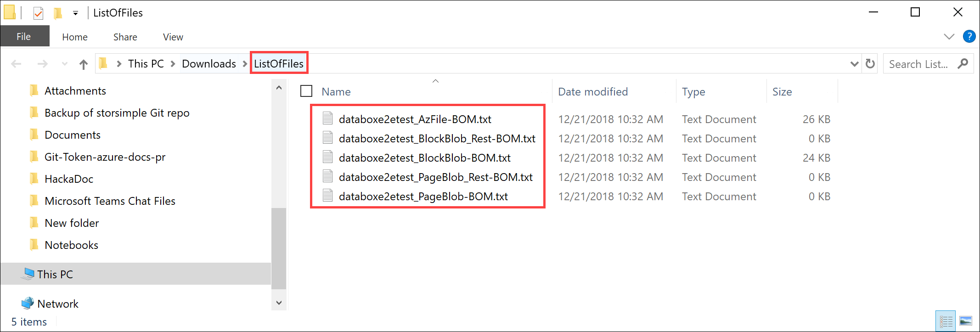
Task: Collapse the ribbon with the chevron arrow
Action: click(x=949, y=36)
